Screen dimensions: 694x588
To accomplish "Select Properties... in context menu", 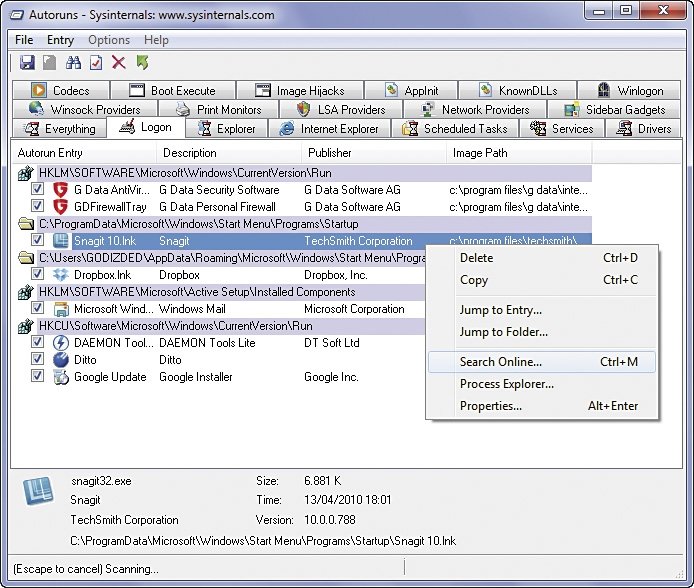I will [x=542, y=406].
